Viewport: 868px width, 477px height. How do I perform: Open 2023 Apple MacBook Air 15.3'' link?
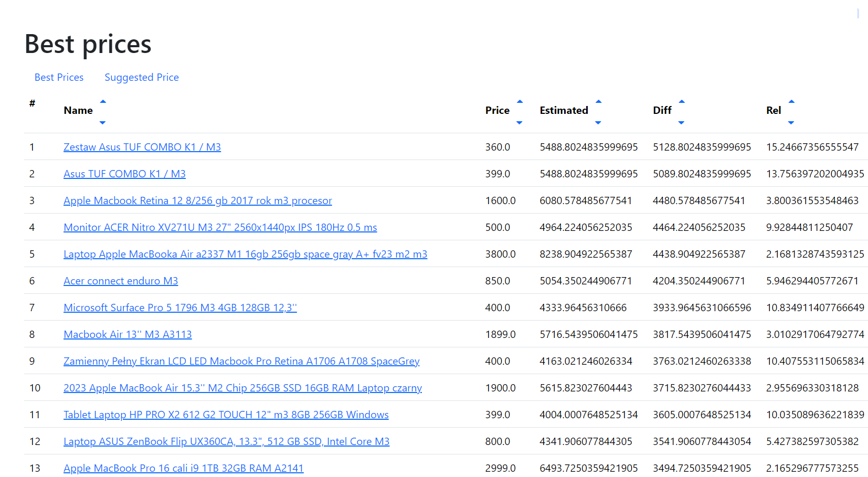coord(242,388)
